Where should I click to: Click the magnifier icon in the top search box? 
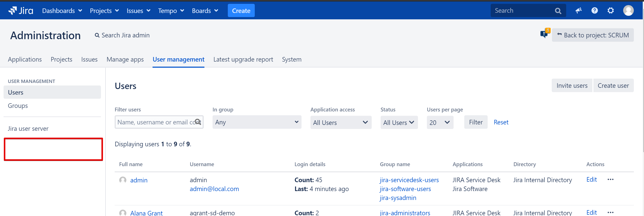(x=558, y=11)
